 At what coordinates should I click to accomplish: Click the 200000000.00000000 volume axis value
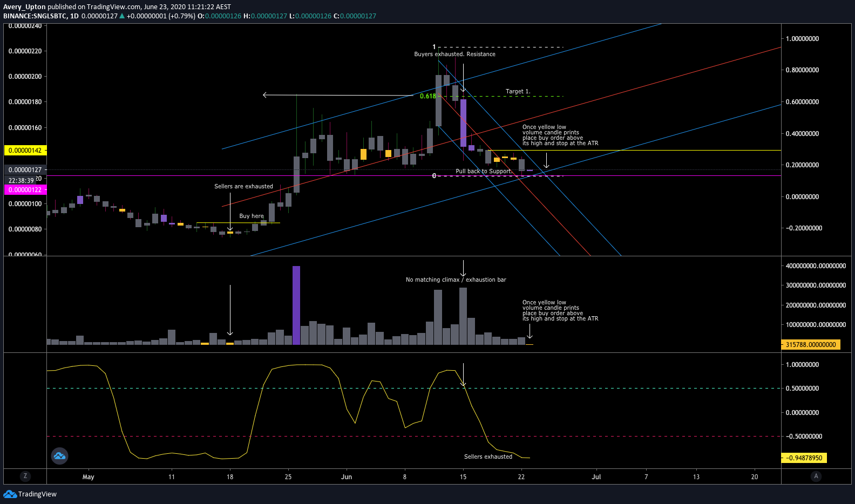tap(816, 305)
